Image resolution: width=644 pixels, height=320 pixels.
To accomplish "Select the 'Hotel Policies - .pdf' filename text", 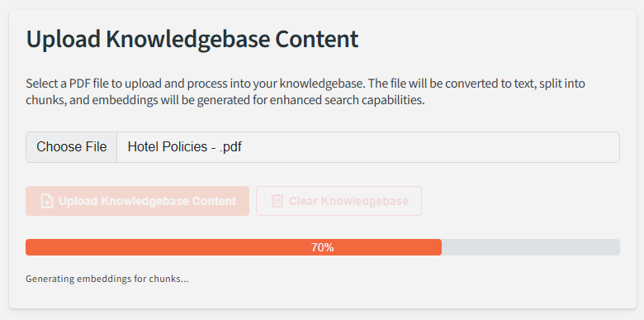I will point(184,147).
